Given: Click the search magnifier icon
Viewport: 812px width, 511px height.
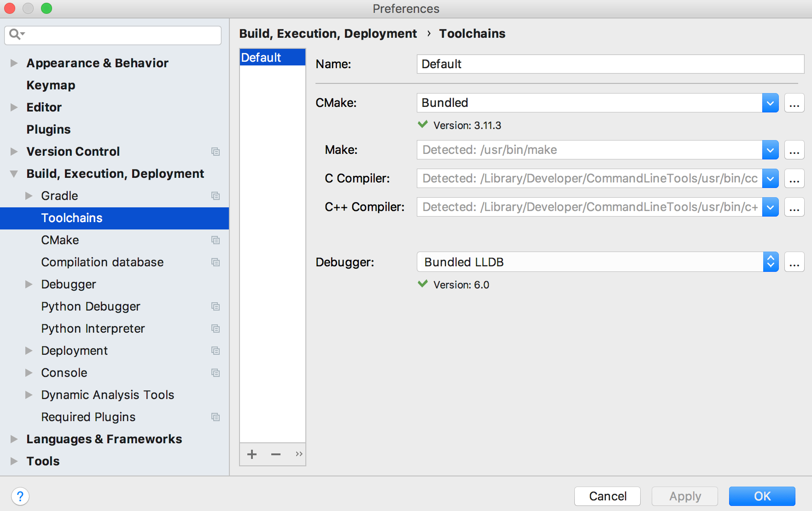Looking at the screenshot, I should [16, 34].
